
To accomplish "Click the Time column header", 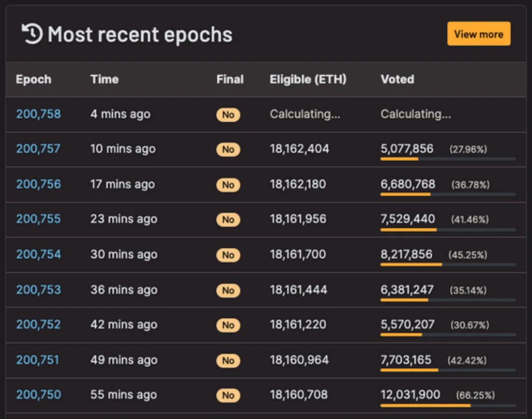I will (x=105, y=79).
